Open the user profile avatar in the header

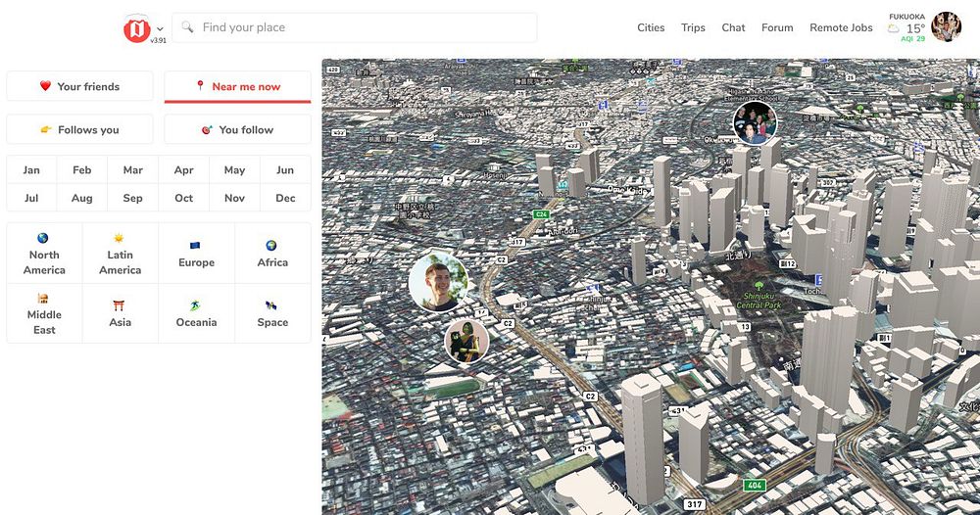(947, 26)
